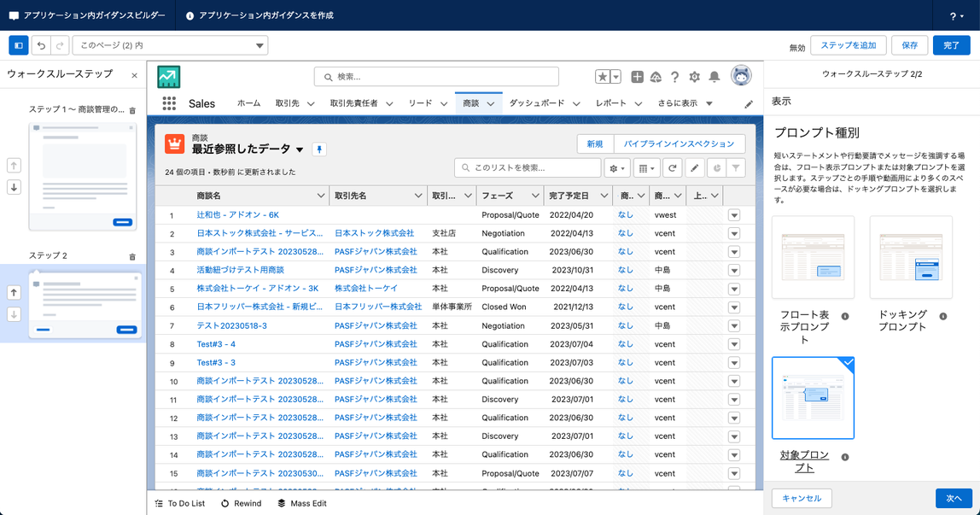Image resolution: width=980 pixels, height=515 pixels.
Task: Focus the このリストを検索 field
Action: tap(528, 168)
